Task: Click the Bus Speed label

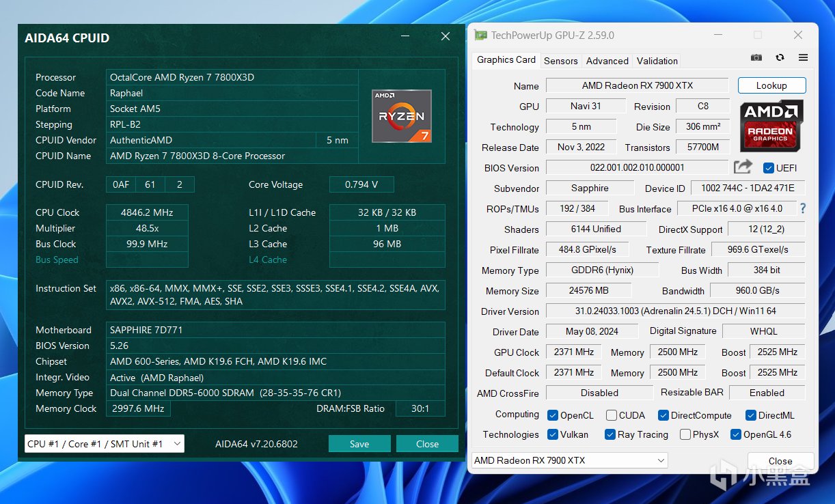Action: (57, 260)
